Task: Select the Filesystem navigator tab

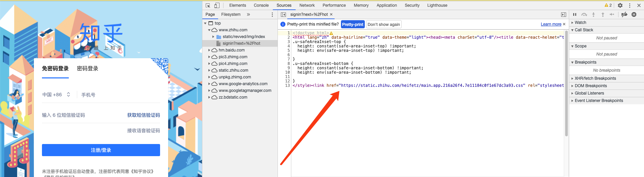Action: (x=231, y=14)
